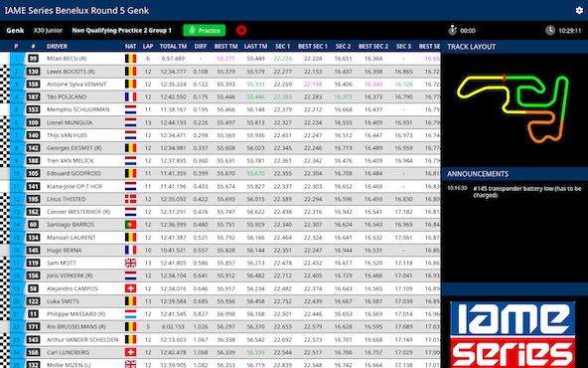Screen dimensions: 588x368
Task: Click kart number 145 badge
Action: point(33,250)
